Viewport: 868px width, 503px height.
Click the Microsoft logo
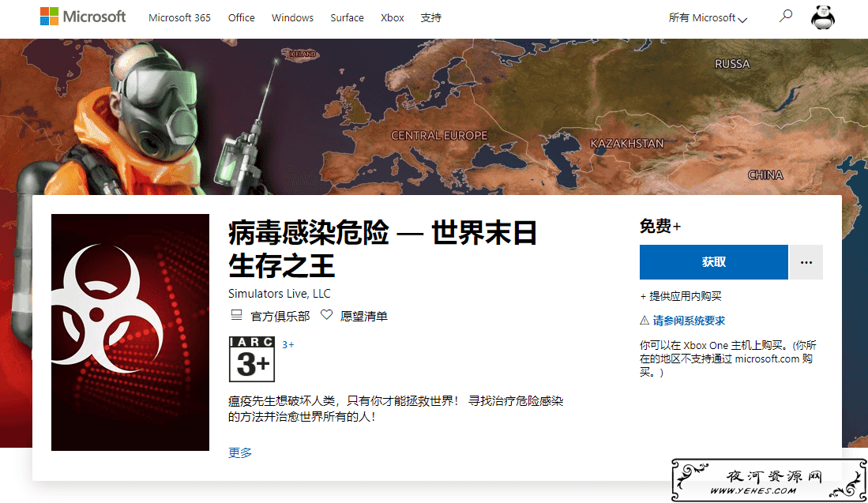point(83,17)
